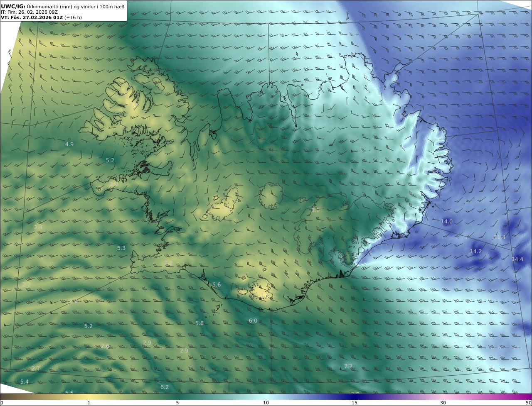
Task: Click the colorbar tick label 15
Action: [355, 403]
